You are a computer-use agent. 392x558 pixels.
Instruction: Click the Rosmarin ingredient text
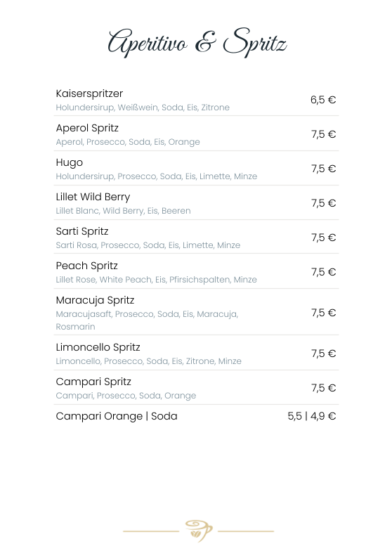point(75,327)
